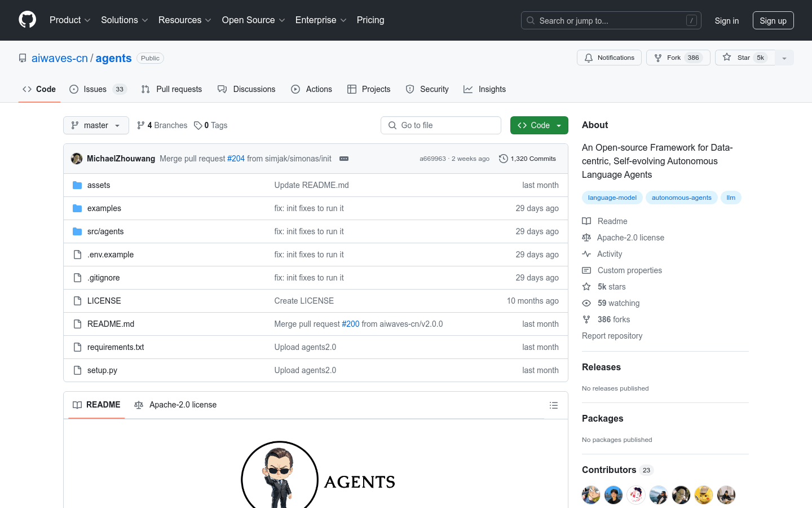Screen dimensions: 812x508
Task: Click the scale icon beside Apache-2.0 license in About
Action: (586, 238)
